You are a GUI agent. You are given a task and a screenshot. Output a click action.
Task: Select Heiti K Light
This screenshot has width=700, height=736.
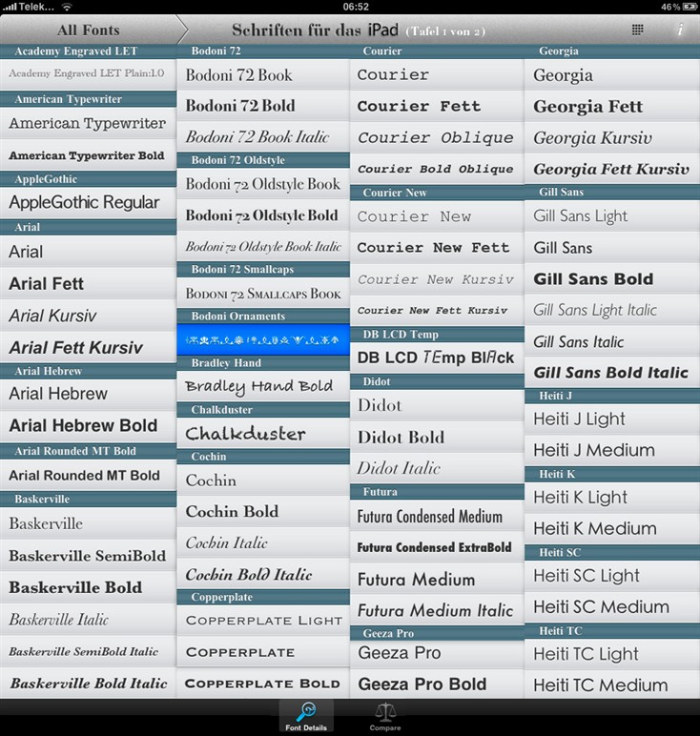(612, 498)
